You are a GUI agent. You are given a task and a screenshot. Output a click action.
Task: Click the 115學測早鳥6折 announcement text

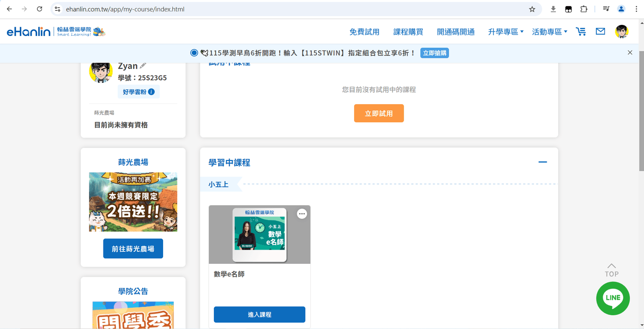312,53
